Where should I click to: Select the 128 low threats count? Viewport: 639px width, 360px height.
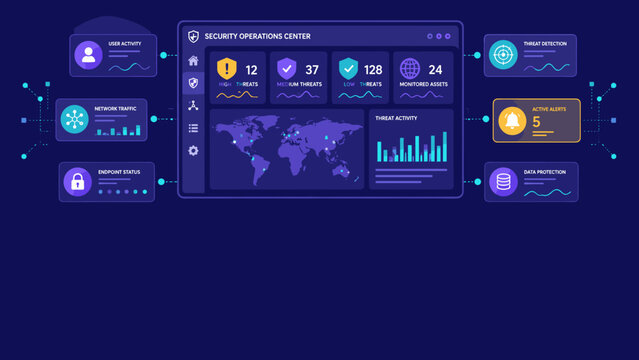click(x=373, y=70)
